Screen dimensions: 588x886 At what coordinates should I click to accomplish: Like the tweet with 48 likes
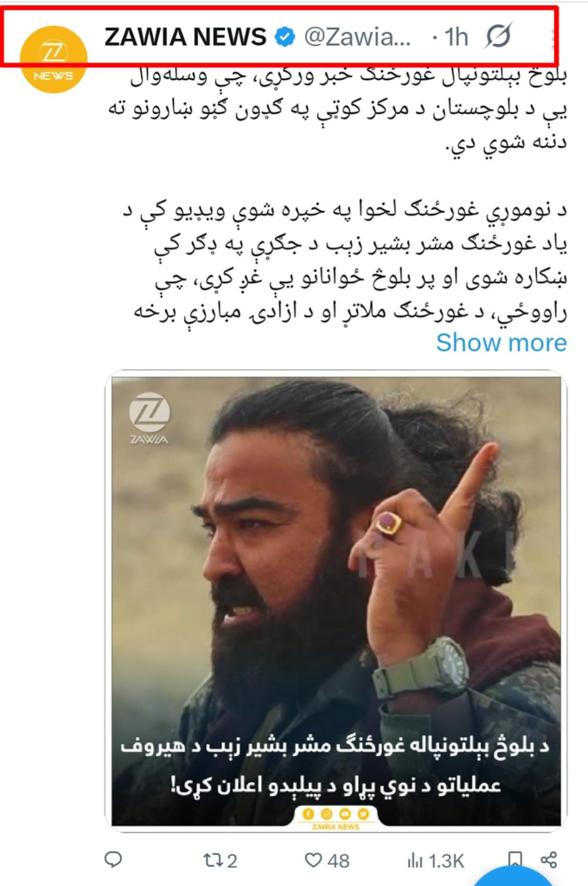tap(327, 861)
